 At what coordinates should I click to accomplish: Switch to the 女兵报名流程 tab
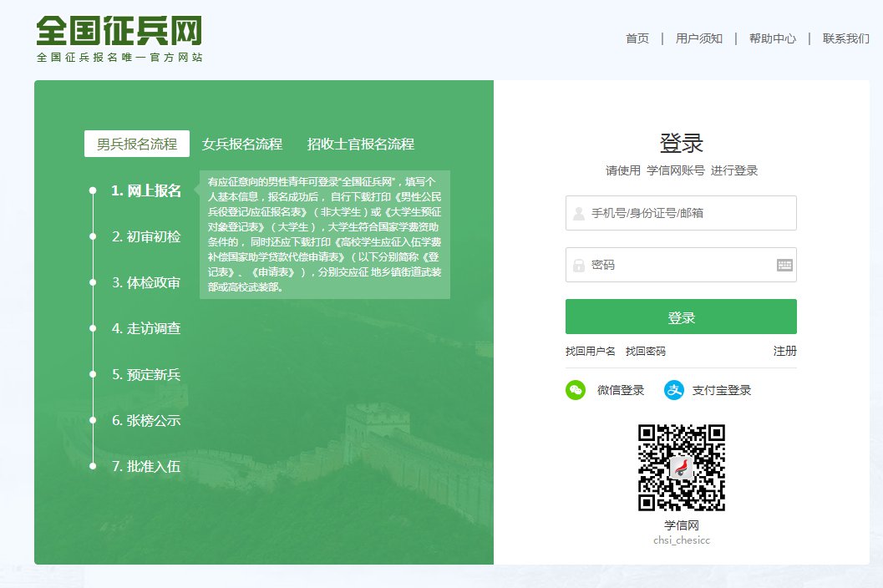(242, 144)
